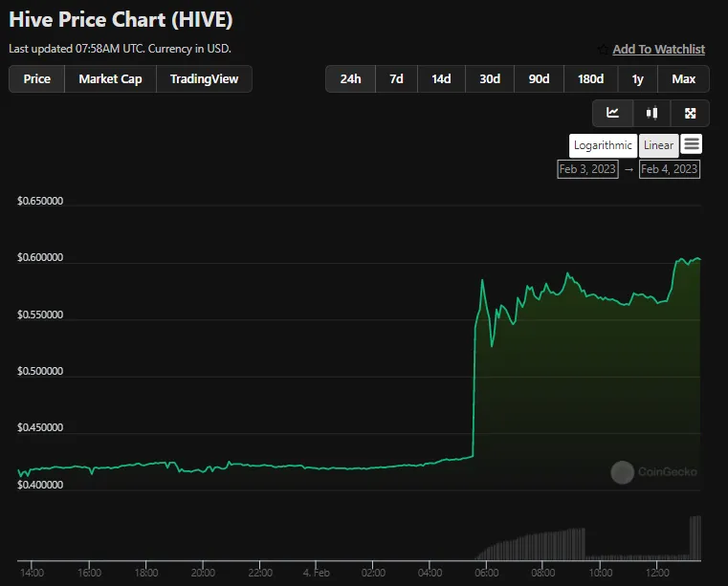Screen dimensions: 728x586
Task: Click the $0.450000 axis label
Action: pos(40,427)
